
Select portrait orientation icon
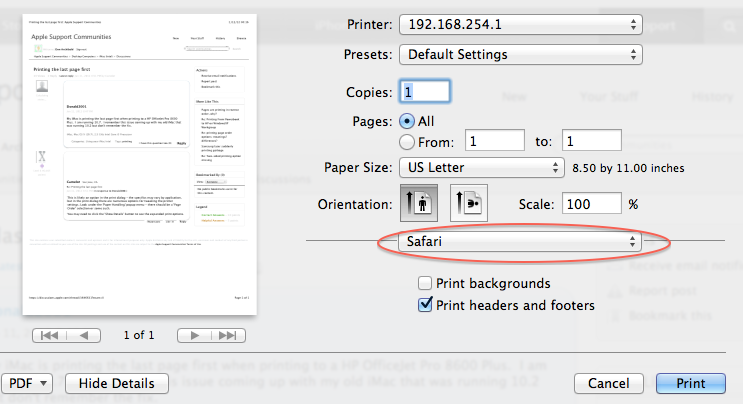[x=419, y=204]
